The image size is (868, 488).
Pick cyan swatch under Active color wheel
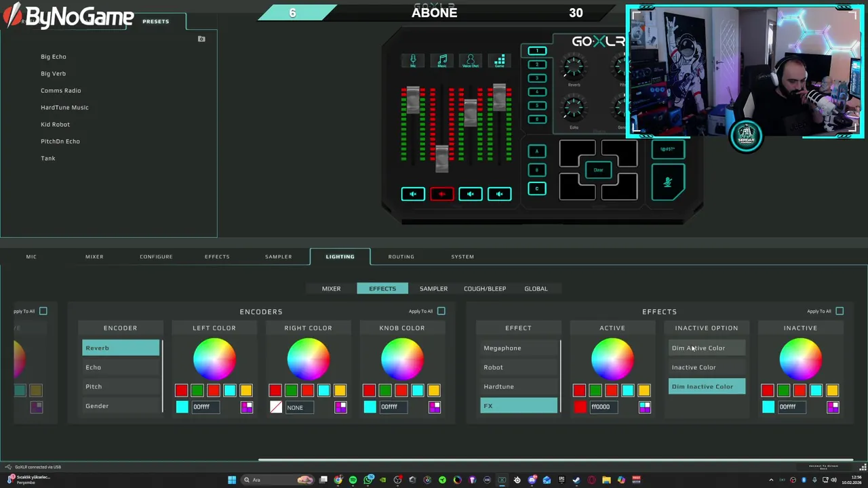click(x=628, y=390)
